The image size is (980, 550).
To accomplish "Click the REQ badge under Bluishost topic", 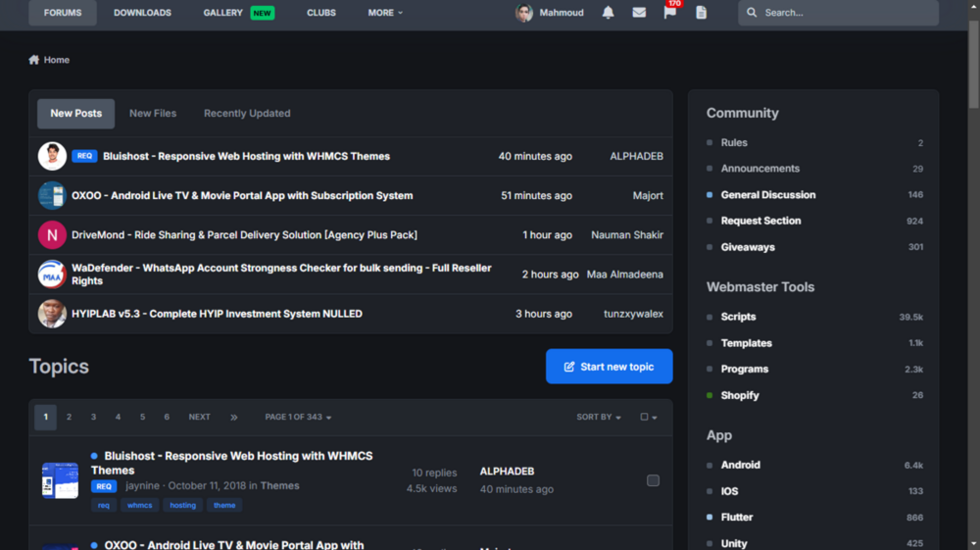I will click(x=104, y=486).
